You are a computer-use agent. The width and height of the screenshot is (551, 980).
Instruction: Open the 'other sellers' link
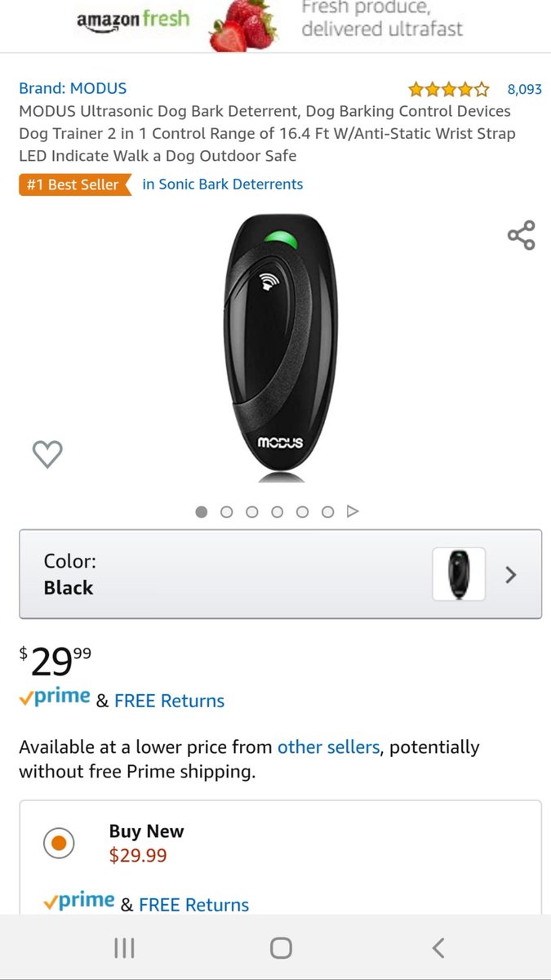[328, 747]
